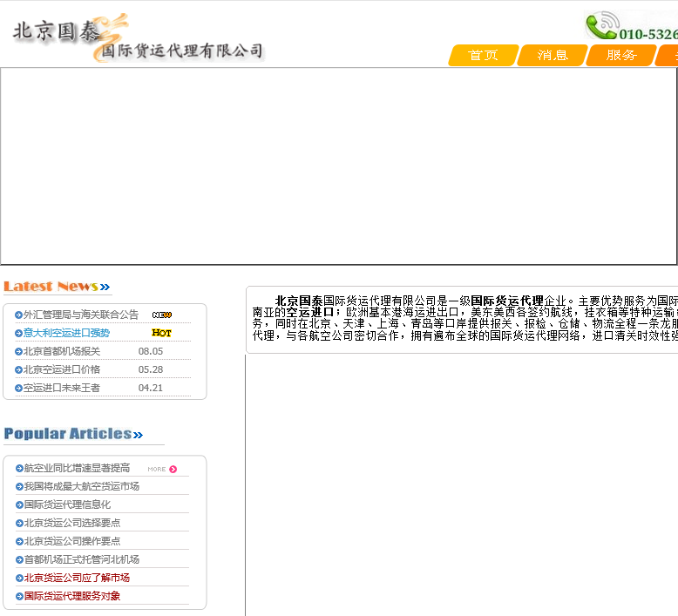Open article 首都机场正式托管河北机场
The width and height of the screenshot is (678, 616).
point(82,559)
